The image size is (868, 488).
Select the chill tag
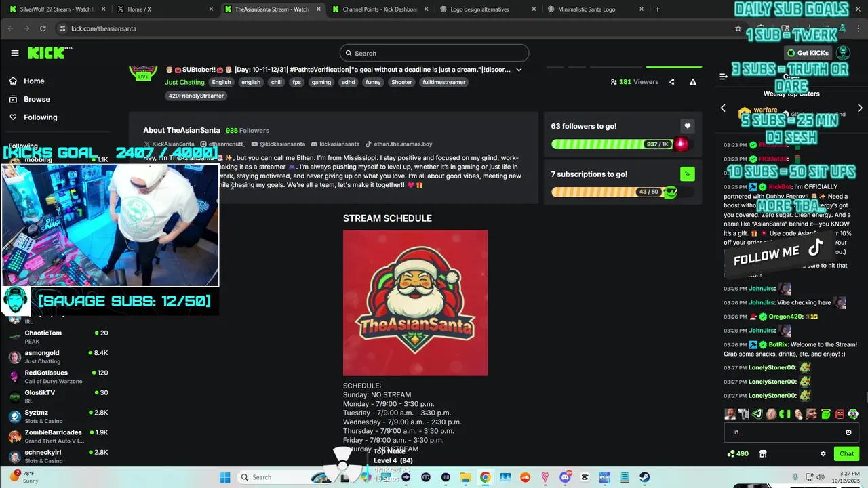(x=276, y=82)
